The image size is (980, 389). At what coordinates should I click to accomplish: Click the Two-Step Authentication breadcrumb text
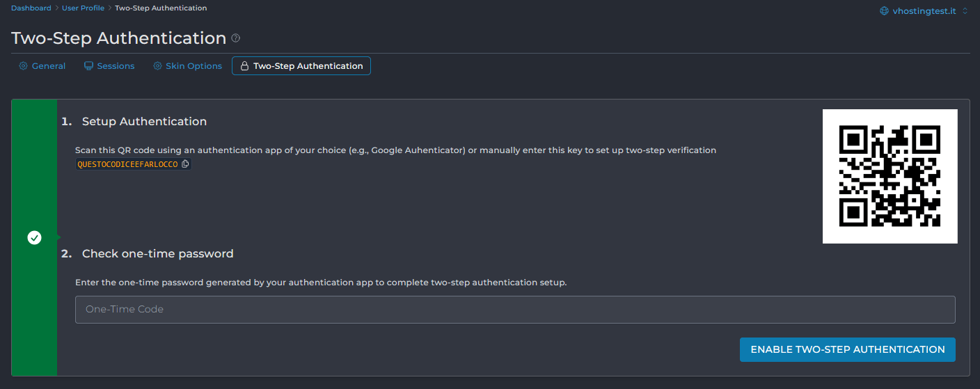pyautogui.click(x=161, y=8)
